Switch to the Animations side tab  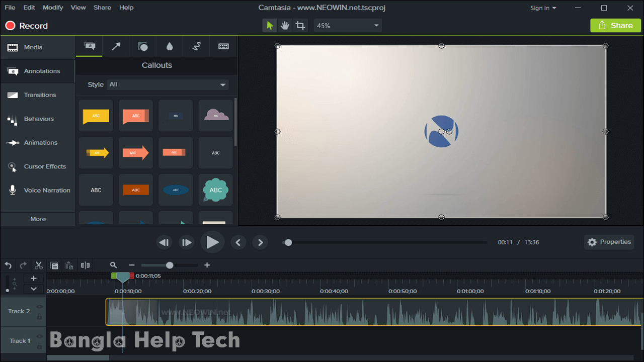(x=38, y=143)
